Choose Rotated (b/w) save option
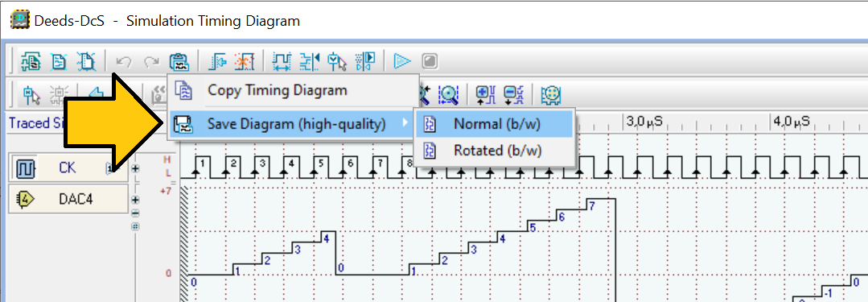 click(x=496, y=150)
